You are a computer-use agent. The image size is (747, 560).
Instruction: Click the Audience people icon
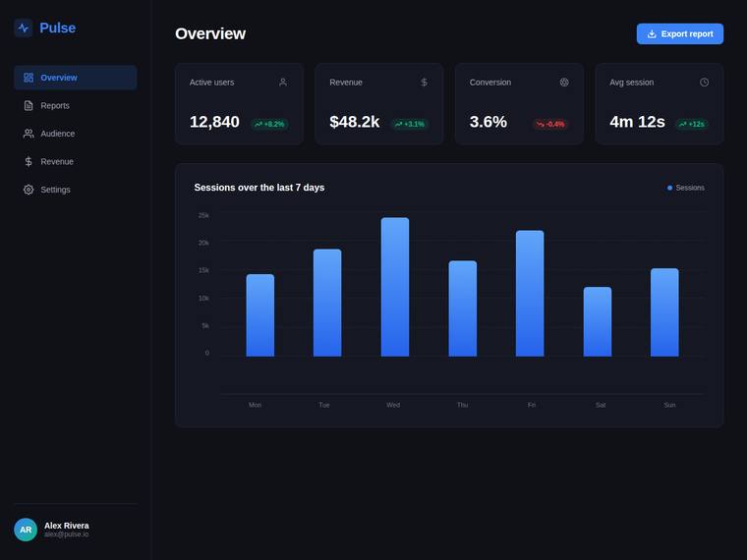(29, 134)
